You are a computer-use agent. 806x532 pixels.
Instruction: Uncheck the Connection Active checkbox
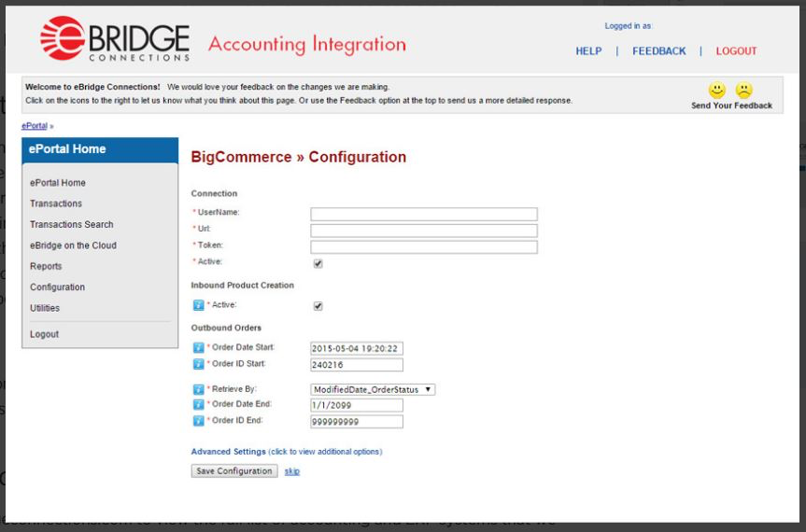coord(318,263)
